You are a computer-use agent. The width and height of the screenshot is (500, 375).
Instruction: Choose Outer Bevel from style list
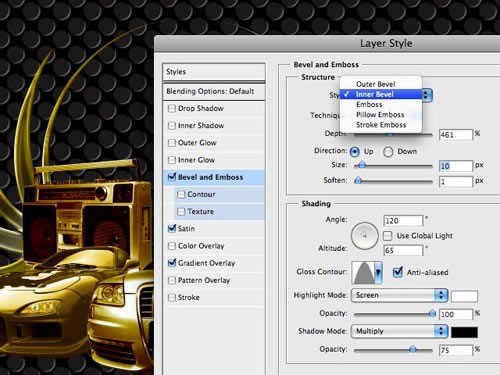coord(376,84)
